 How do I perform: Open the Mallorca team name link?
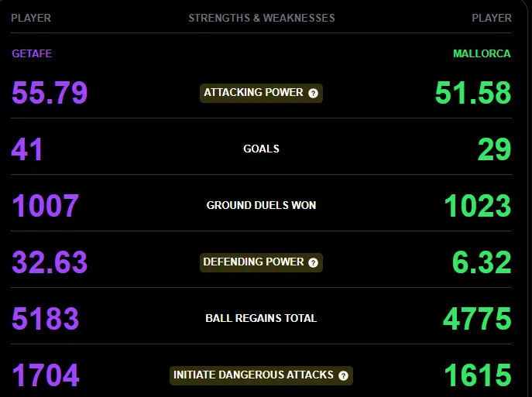(x=482, y=53)
